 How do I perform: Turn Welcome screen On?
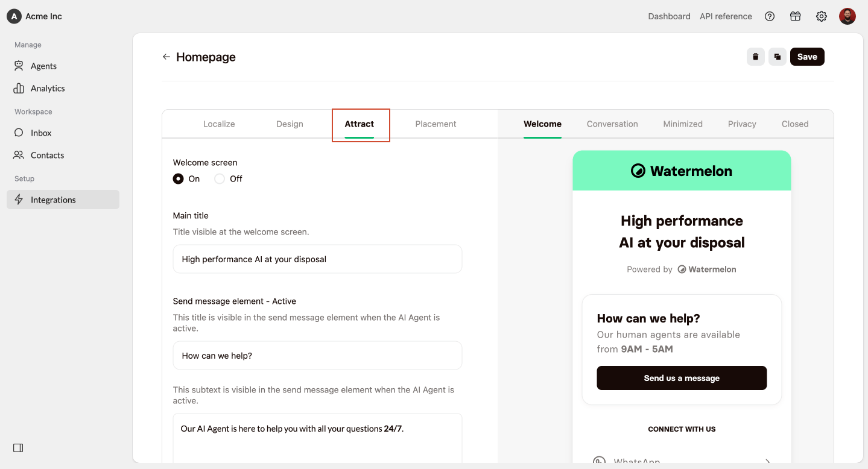[178, 178]
